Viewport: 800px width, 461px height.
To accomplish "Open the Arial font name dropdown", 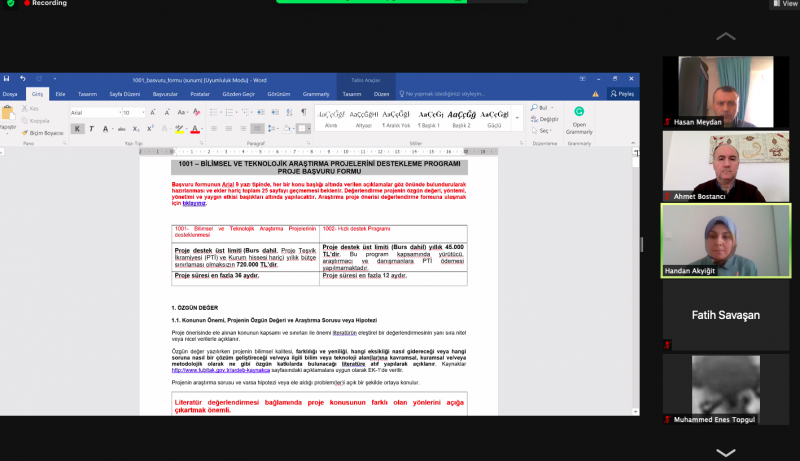I will pos(96,113).
